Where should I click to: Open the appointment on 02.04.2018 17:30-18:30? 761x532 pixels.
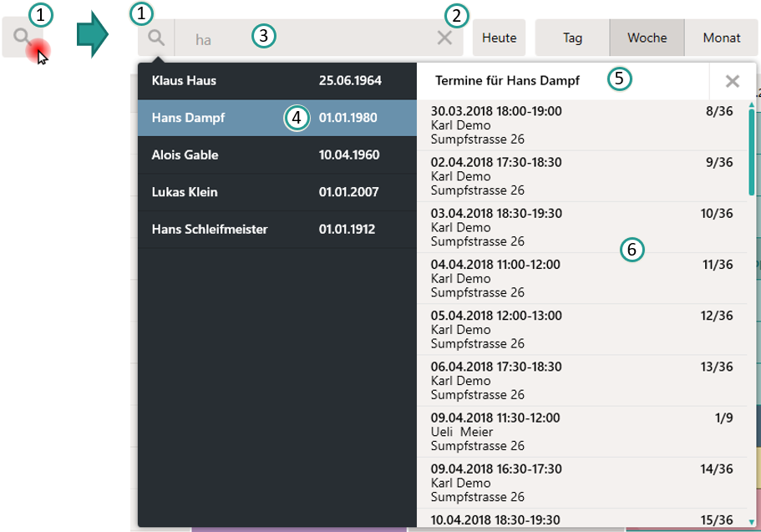point(582,176)
